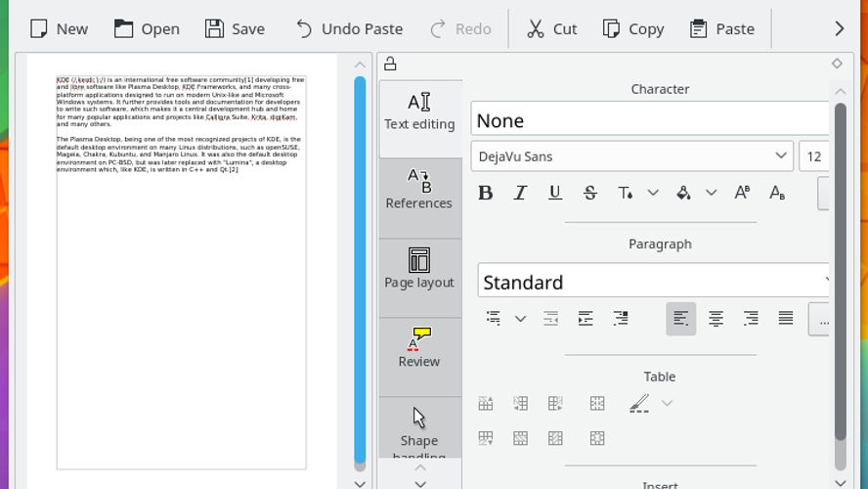Click delete column table icon

coord(555,438)
